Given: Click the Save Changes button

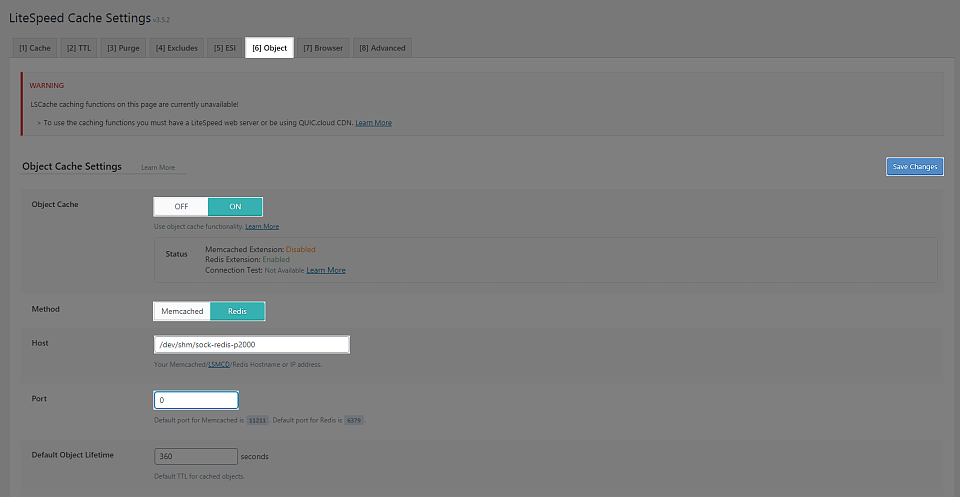Looking at the screenshot, I should [915, 166].
